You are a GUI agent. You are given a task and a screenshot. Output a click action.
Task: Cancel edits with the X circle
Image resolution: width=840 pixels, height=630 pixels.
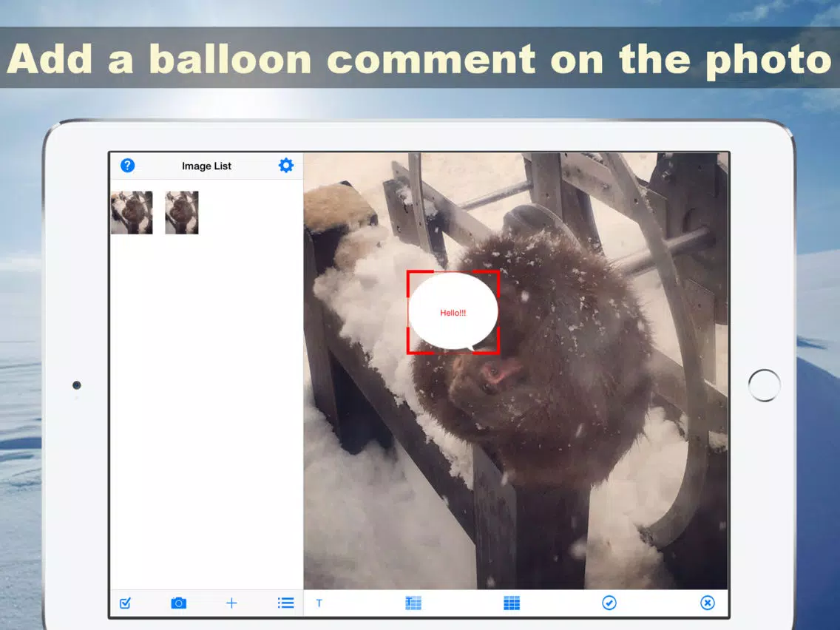707,603
